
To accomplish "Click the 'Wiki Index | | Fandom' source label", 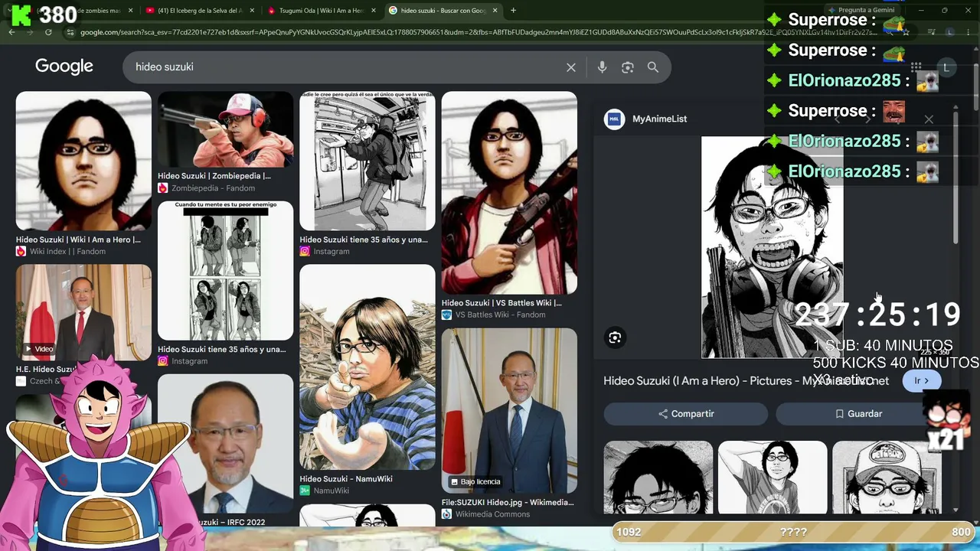I will [67, 252].
